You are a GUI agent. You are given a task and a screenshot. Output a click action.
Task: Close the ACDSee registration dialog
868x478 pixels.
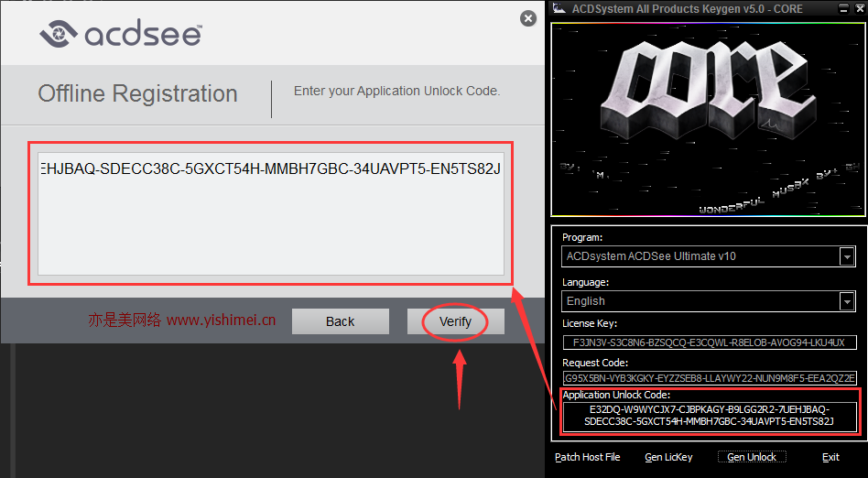pyautogui.click(x=528, y=18)
